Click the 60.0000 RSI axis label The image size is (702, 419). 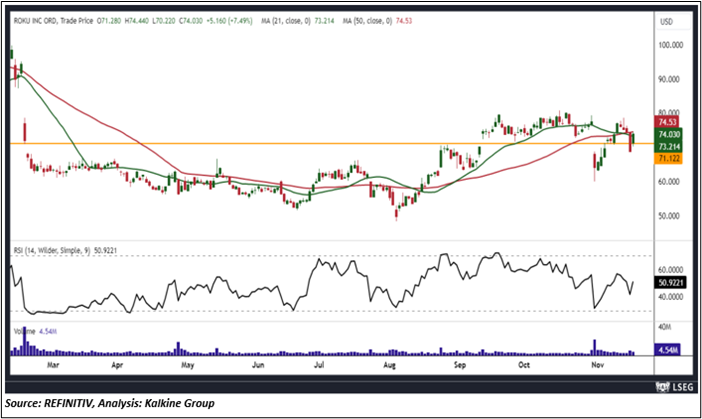point(670,270)
